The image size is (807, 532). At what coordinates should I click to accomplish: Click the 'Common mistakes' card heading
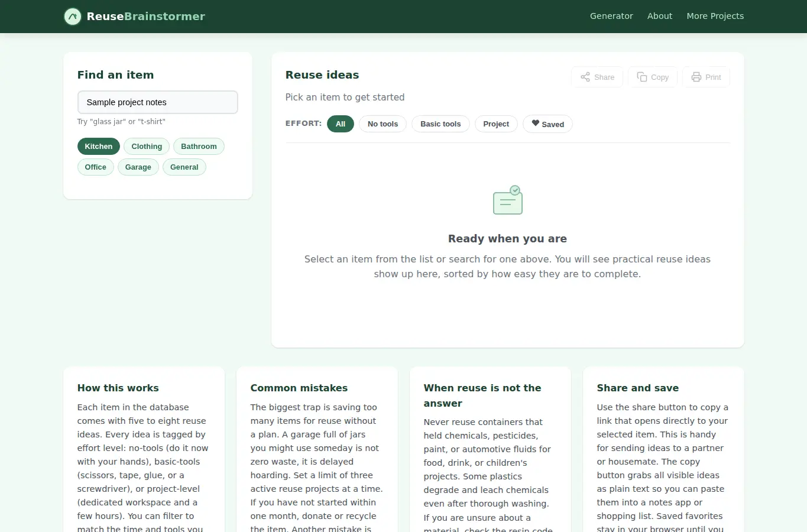click(x=299, y=388)
